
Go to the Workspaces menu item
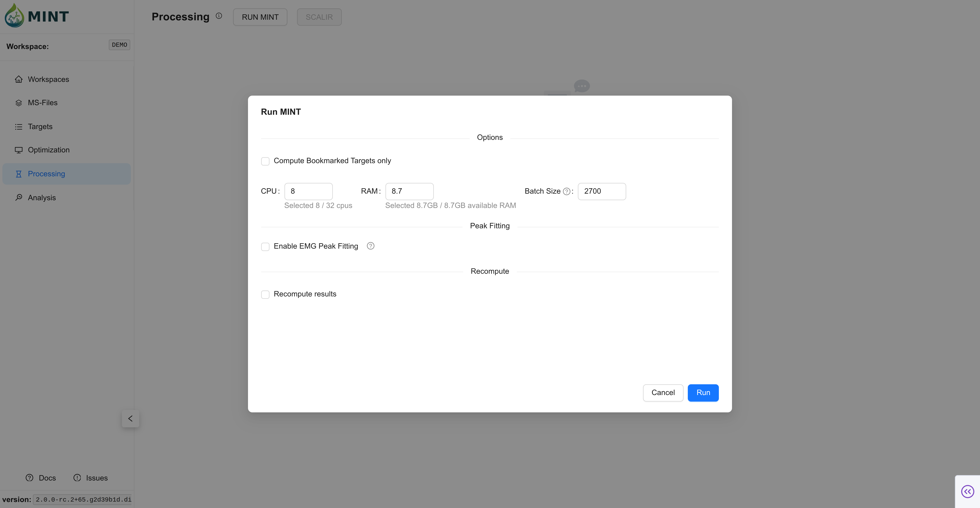click(x=48, y=79)
